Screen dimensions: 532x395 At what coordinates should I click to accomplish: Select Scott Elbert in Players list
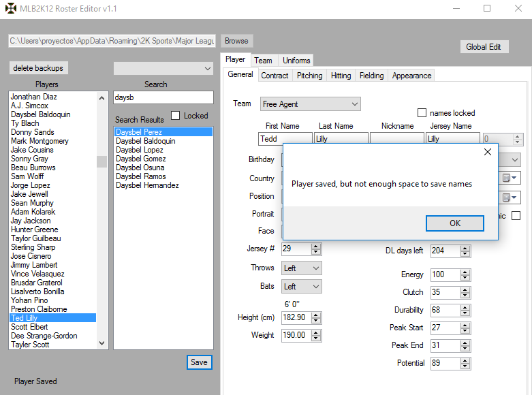coord(53,327)
